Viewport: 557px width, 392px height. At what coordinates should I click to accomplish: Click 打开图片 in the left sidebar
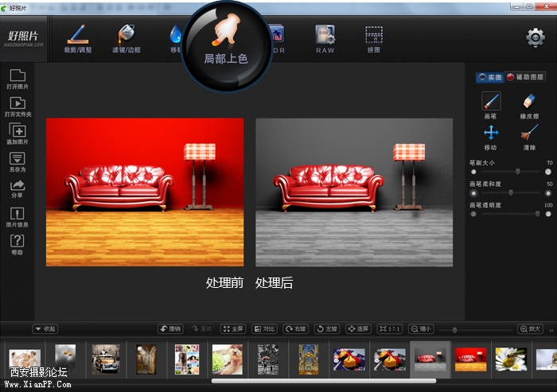click(17, 80)
